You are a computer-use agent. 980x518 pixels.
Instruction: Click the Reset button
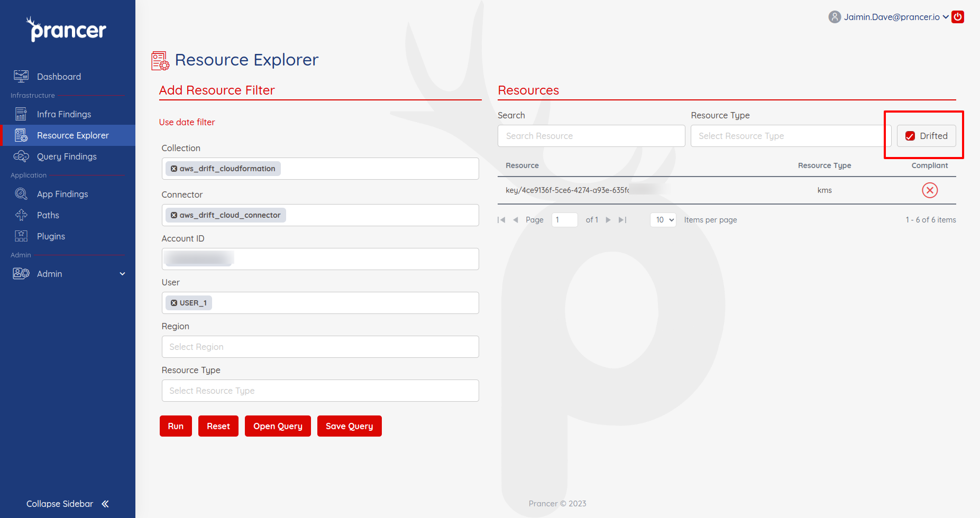pyautogui.click(x=218, y=426)
